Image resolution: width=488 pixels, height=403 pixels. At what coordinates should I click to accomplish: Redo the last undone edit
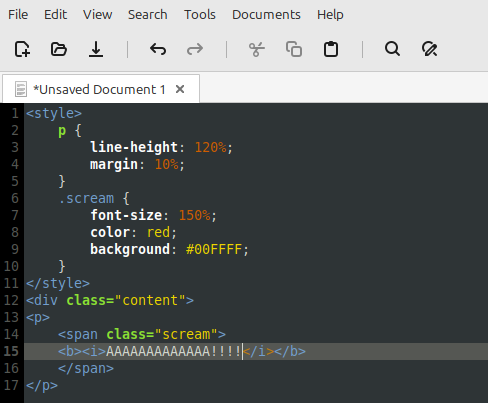click(195, 49)
